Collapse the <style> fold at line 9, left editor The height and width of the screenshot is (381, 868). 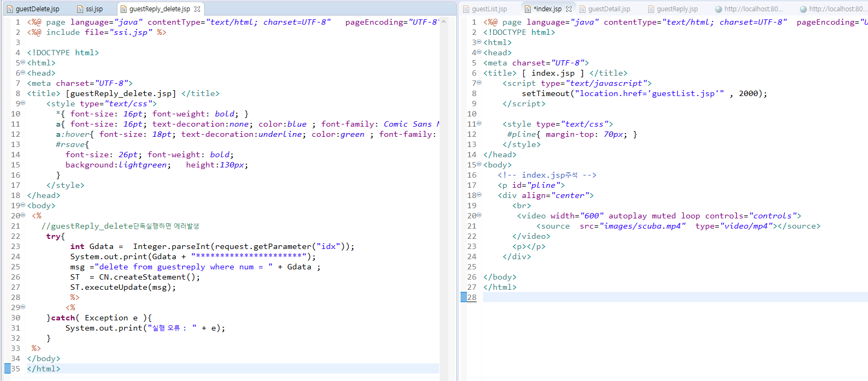click(23, 103)
